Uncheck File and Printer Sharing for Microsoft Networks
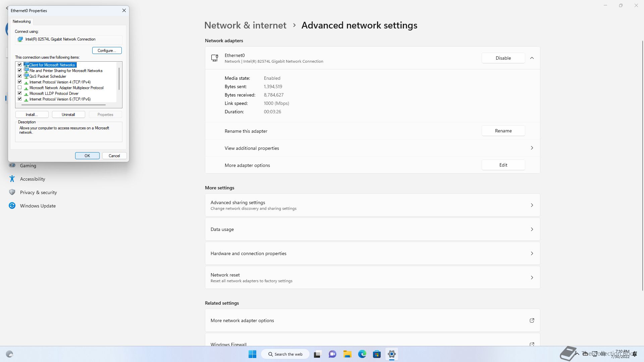This screenshot has height=362, width=644. 20,70
